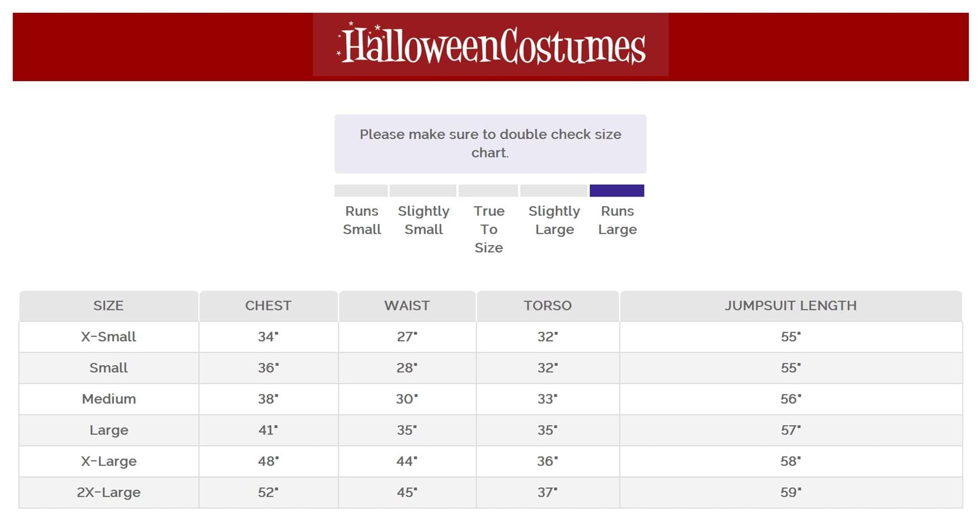The image size is (980, 527).
Task: Select the Slightly Large fit bar
Action: tap(554, 190)
